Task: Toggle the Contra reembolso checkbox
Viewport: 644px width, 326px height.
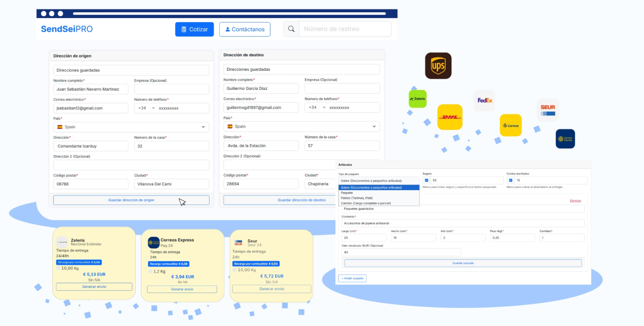Action: (x=511, y=180)
